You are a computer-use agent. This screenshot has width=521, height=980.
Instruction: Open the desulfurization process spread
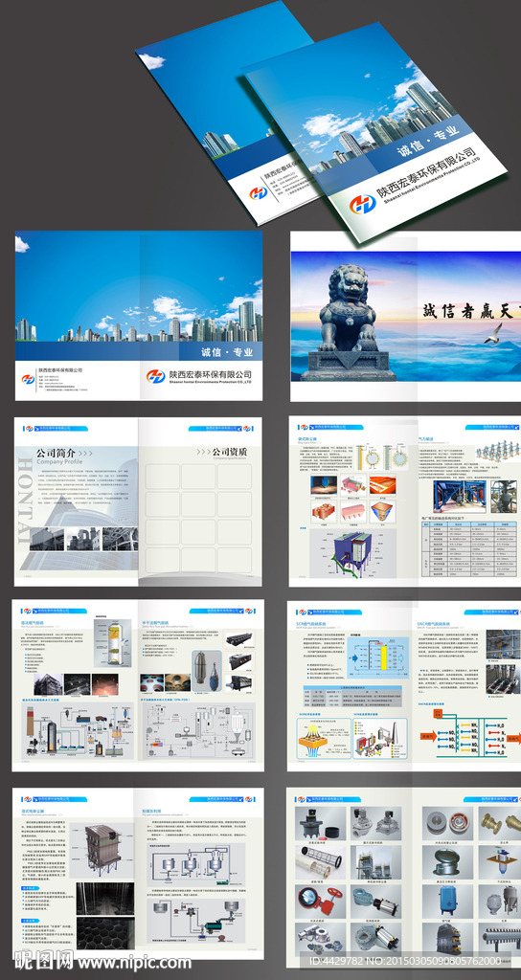point(138,685)
